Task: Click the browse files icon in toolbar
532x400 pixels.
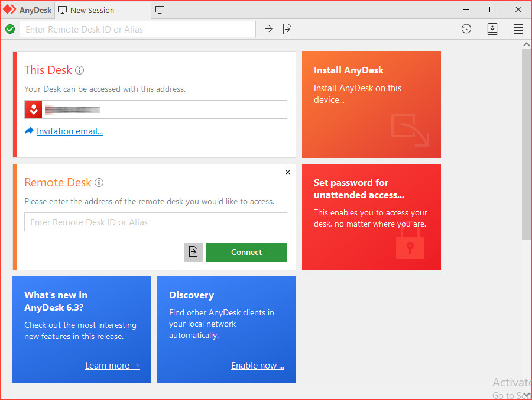Action: click(287, 29)
